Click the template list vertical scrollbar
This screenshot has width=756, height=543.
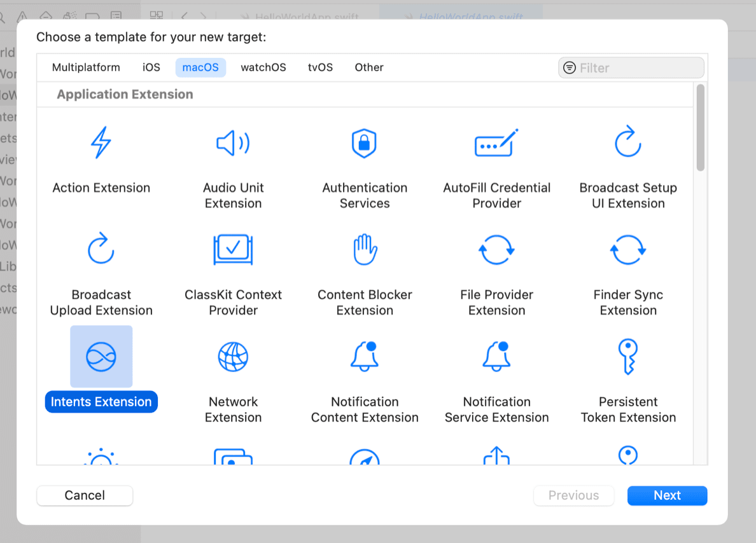700,128
